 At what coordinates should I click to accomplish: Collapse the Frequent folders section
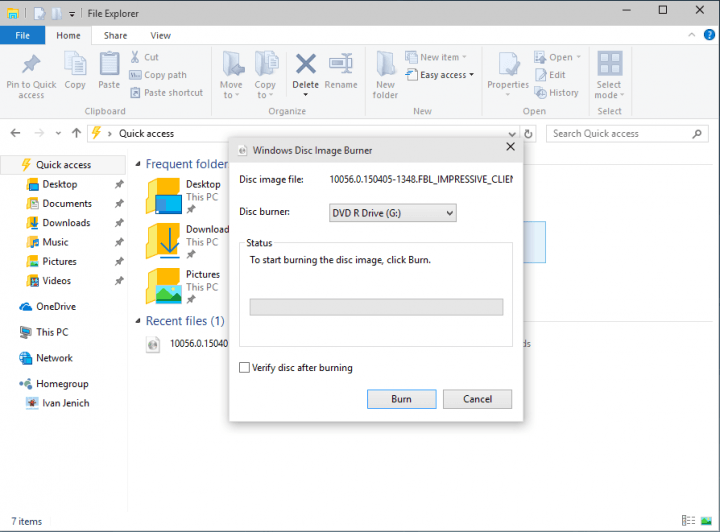pyautogui.click(x=138, y=164)
